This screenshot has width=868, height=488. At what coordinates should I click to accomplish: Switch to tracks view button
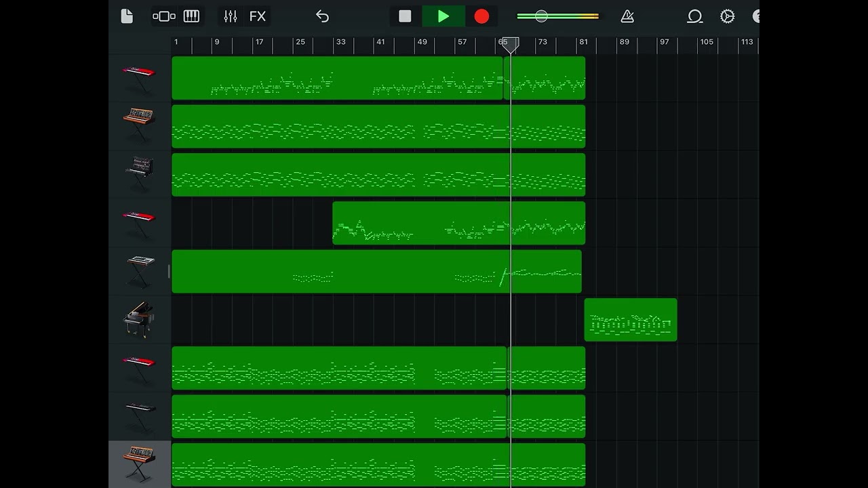(164, 16)
